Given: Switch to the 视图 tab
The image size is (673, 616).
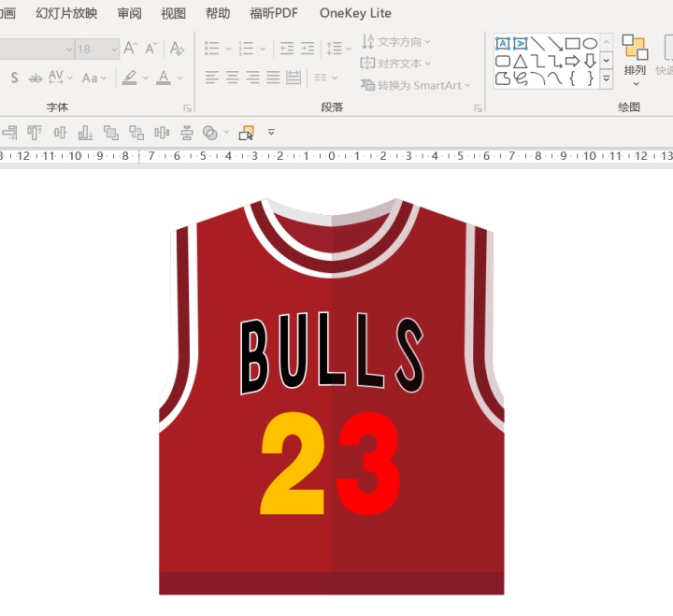Looking at the screenshot, I should 174,13.
